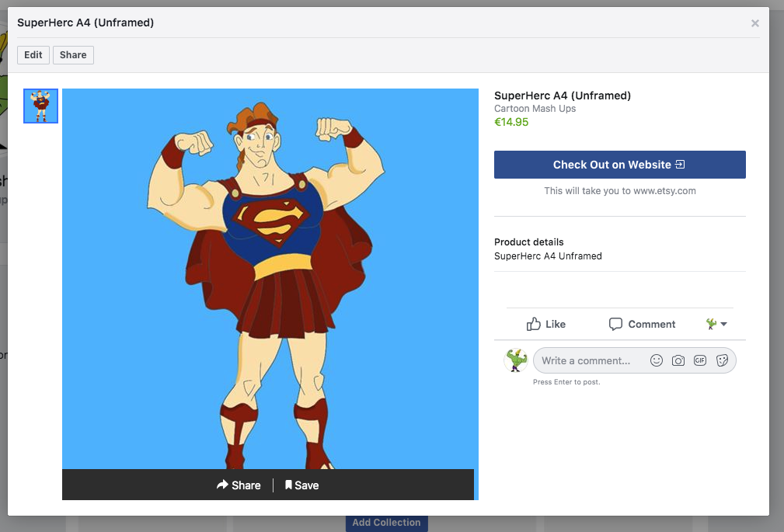Click the €14.95 price
Screen dimensions: 784x532
click(x=511, y=122)
